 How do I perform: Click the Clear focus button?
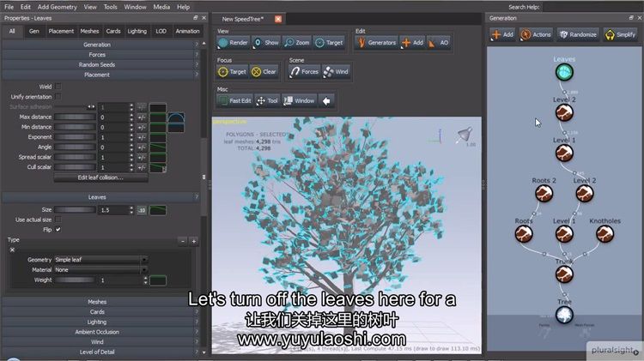pos(264,71)
